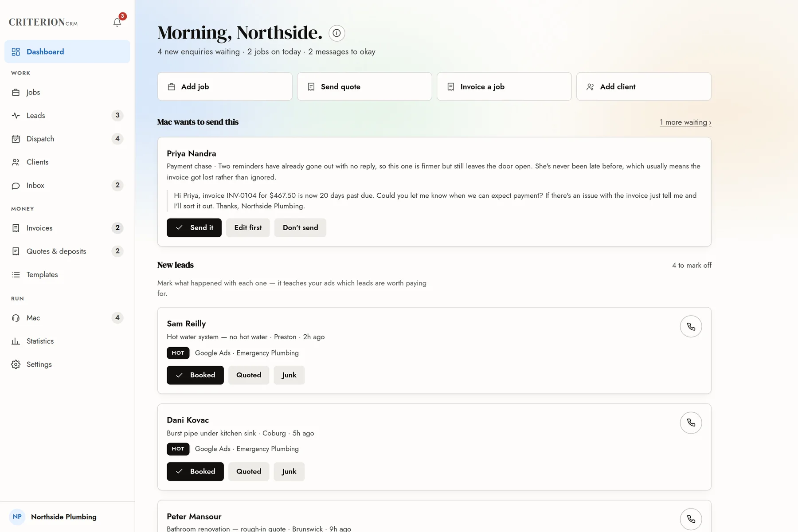Screen dimensions: 798x532
Task: Mark Sam Reilly lead as Booked
Action: [195, 375]
